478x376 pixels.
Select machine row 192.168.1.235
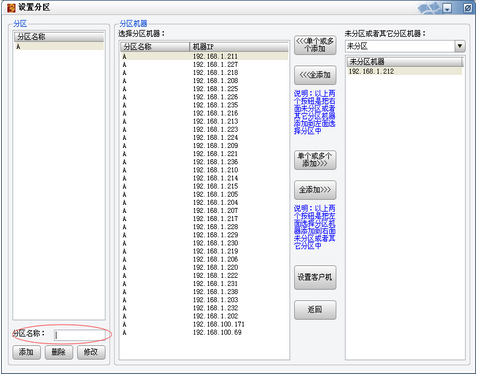coord(204,105)
